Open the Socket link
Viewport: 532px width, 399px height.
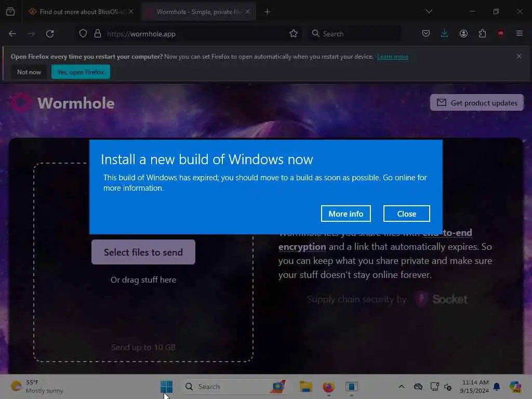coord(442,299)
